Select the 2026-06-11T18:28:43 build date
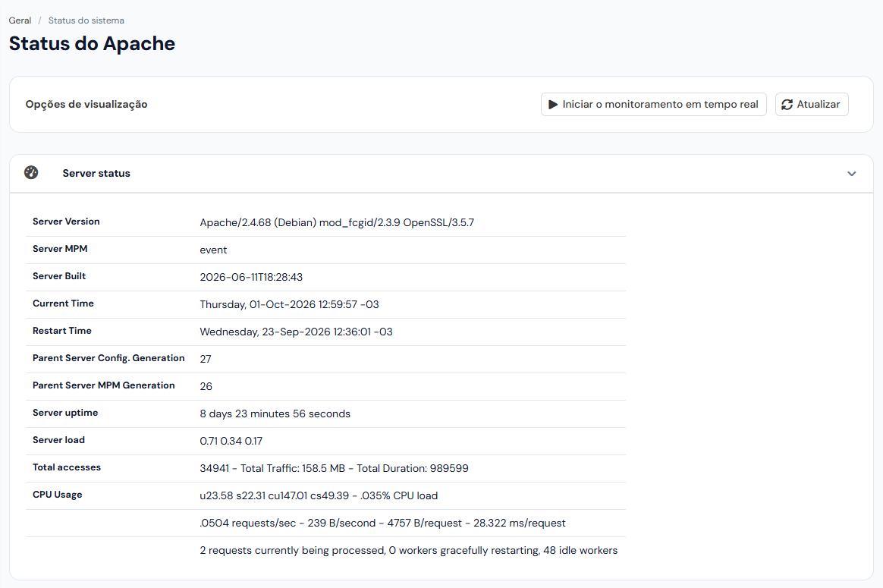 pyautogui.click(x=251, y=277)
